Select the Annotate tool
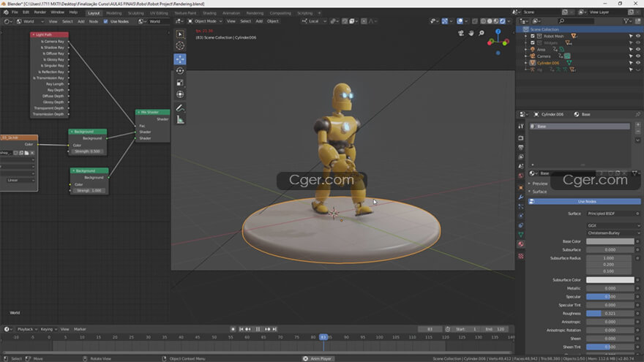 (180, 108)
